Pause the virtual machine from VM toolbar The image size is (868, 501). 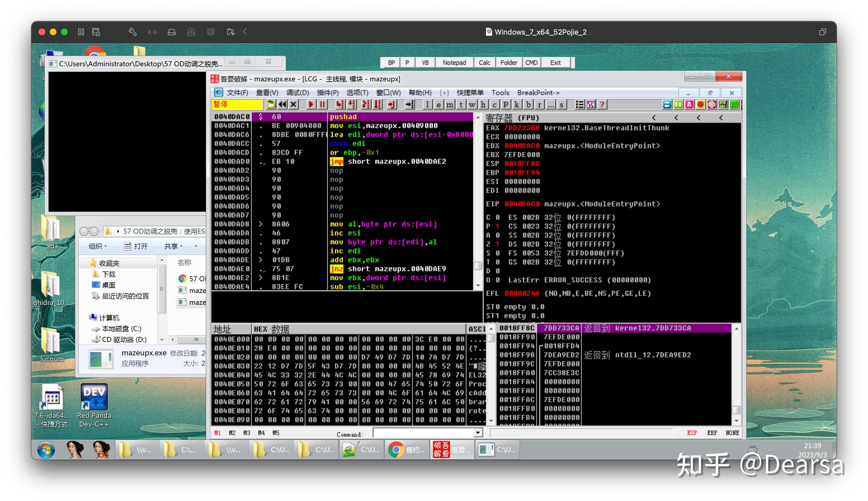coord(81,32)
